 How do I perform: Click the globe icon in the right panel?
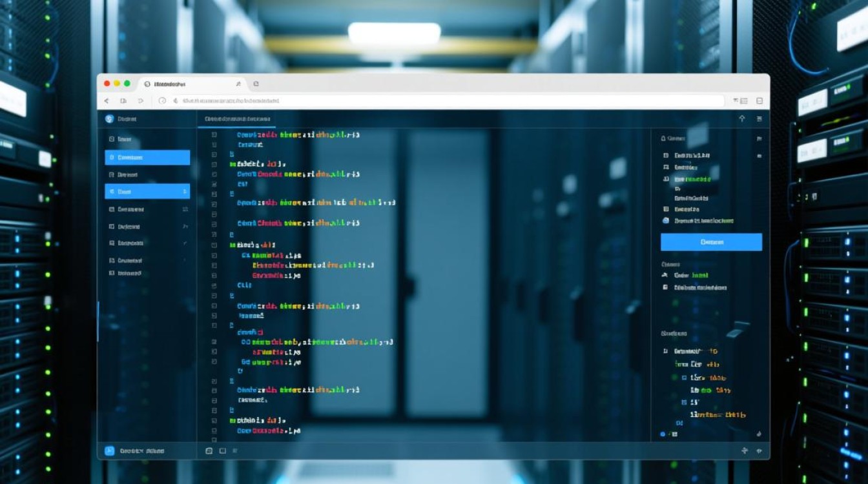[x=666, y=221]
